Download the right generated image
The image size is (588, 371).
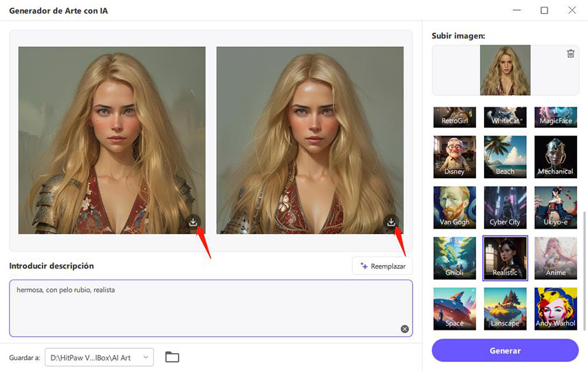(x=391, y=222)
